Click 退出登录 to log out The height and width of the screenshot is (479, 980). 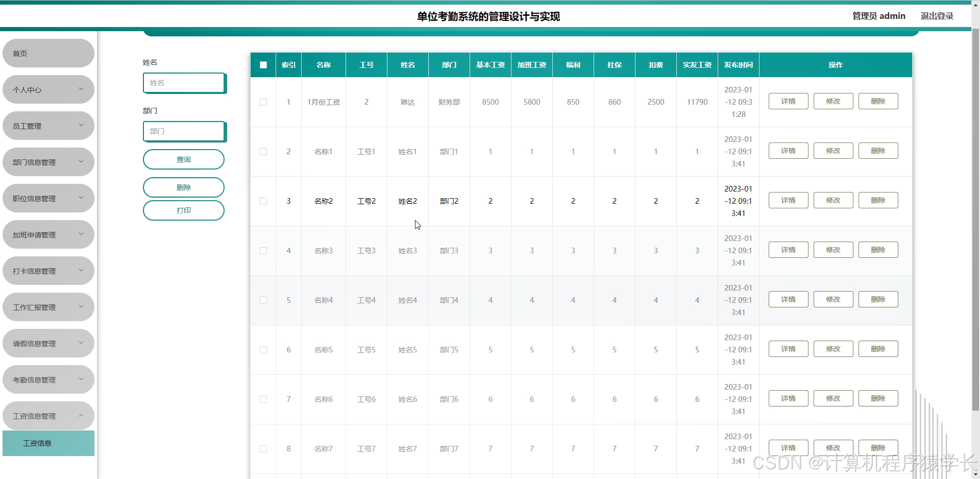pyautogui.click(x=937, y=16)
